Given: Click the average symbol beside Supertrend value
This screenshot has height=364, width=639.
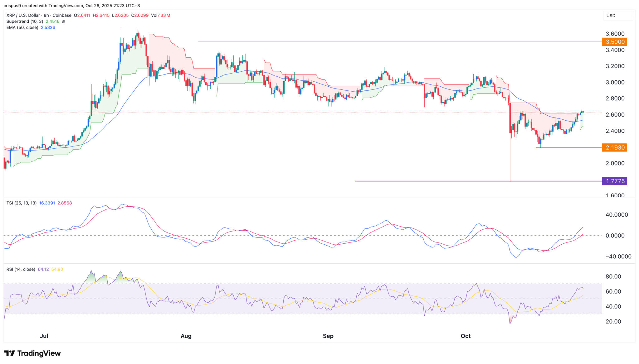Looking at the screenshot, I should 63,21.
